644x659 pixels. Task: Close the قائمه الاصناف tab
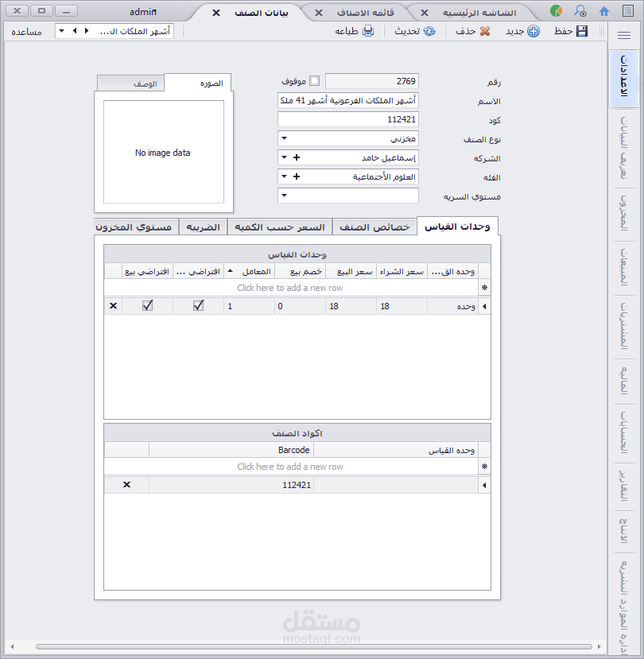(319, 13)
